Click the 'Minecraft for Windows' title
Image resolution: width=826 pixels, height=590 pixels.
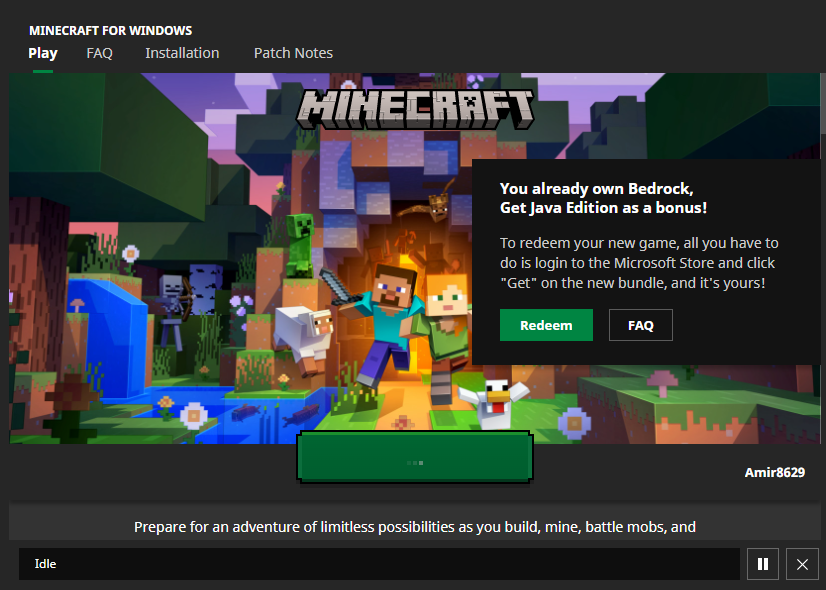(x=111, y=31)
